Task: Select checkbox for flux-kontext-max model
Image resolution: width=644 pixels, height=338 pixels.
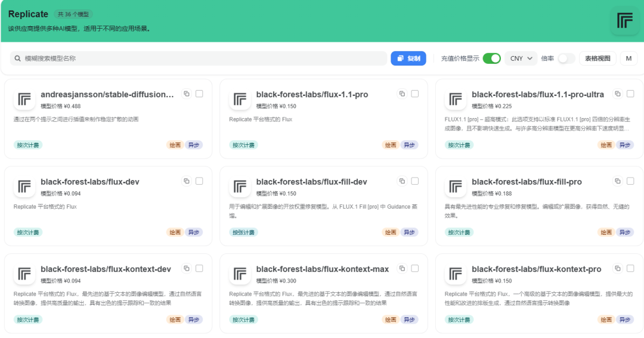Action: tap(415, 269)
